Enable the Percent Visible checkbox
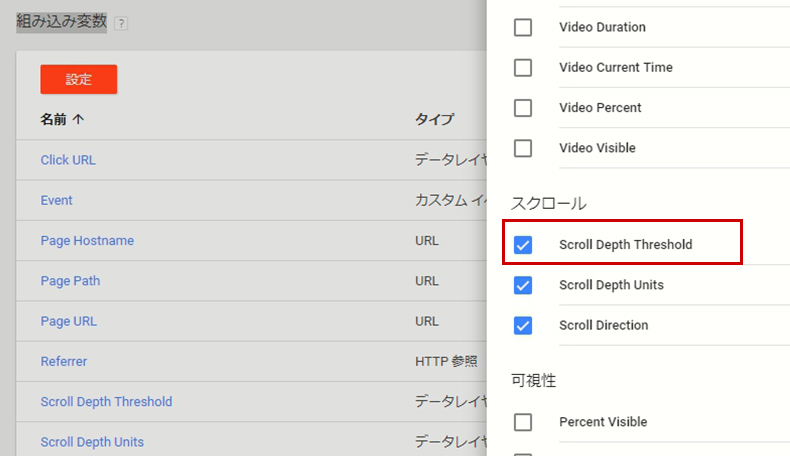The height and width of the screenshot is (456, 790). (x=522, y=422)
